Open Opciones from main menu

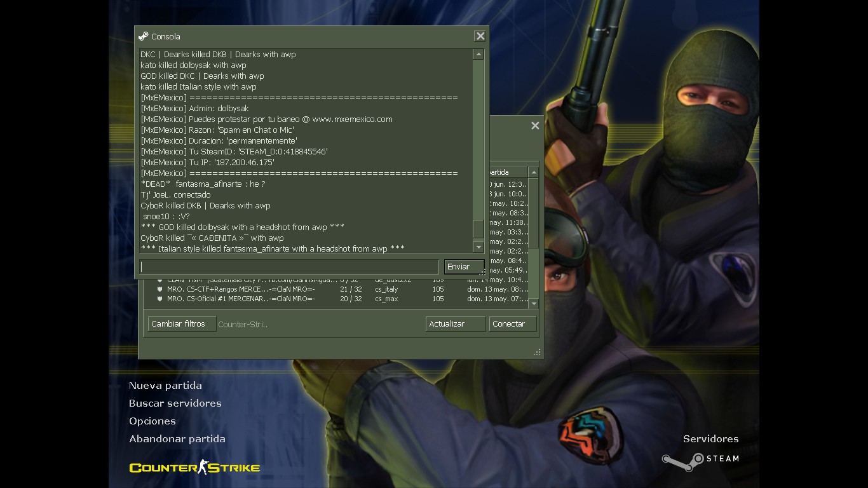click(x=153, y=421)
